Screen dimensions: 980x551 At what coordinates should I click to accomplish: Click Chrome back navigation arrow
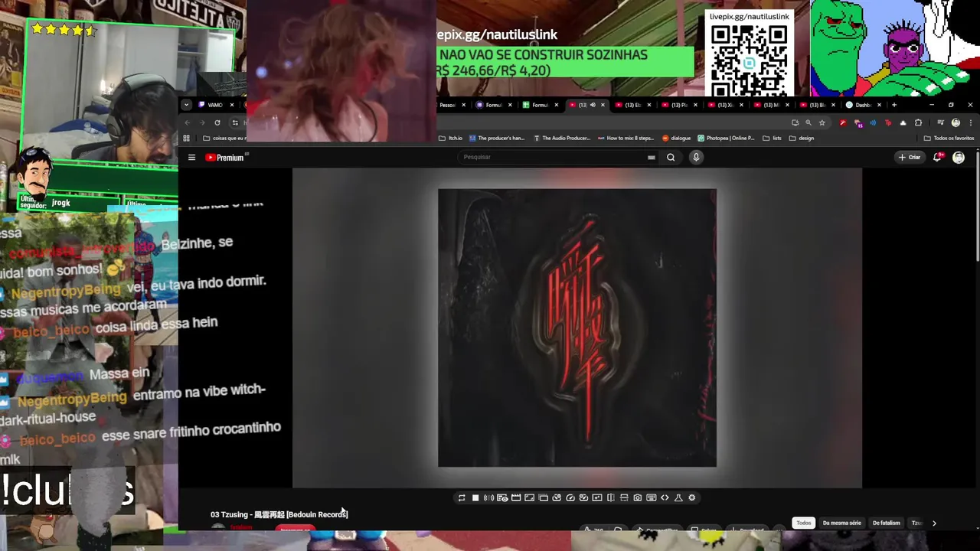(187, 122)
